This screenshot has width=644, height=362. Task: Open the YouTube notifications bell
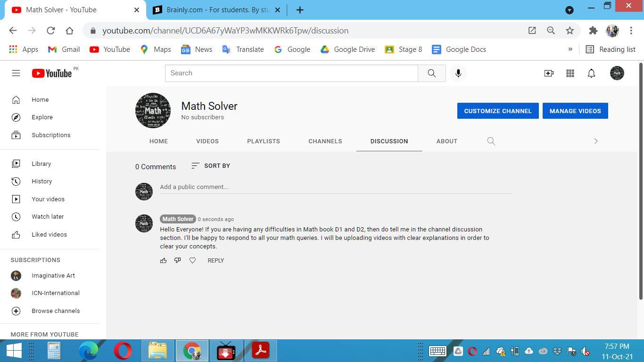[591, 73]
